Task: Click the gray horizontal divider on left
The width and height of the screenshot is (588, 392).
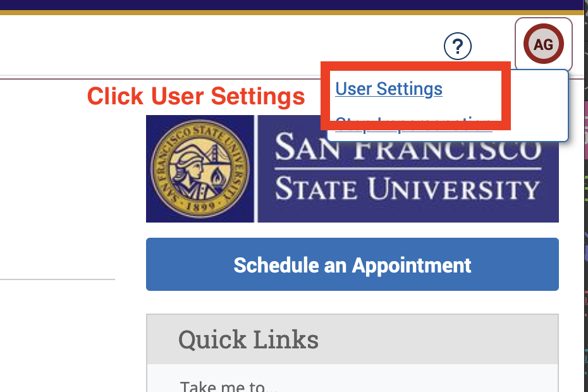Action: point(58,279)
